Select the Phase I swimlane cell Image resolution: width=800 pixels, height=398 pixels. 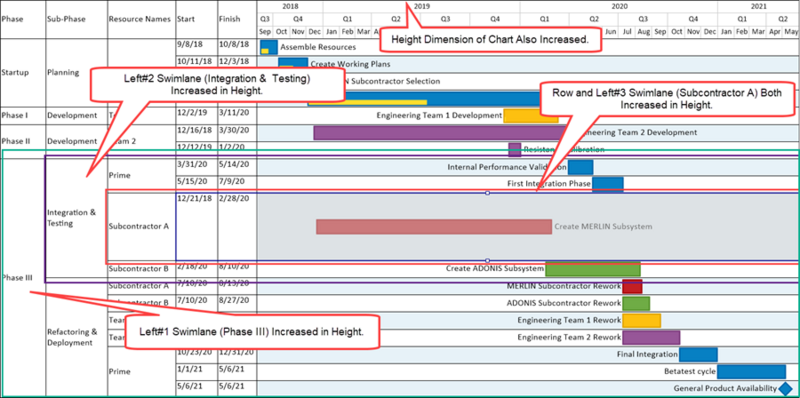(23, 115)
